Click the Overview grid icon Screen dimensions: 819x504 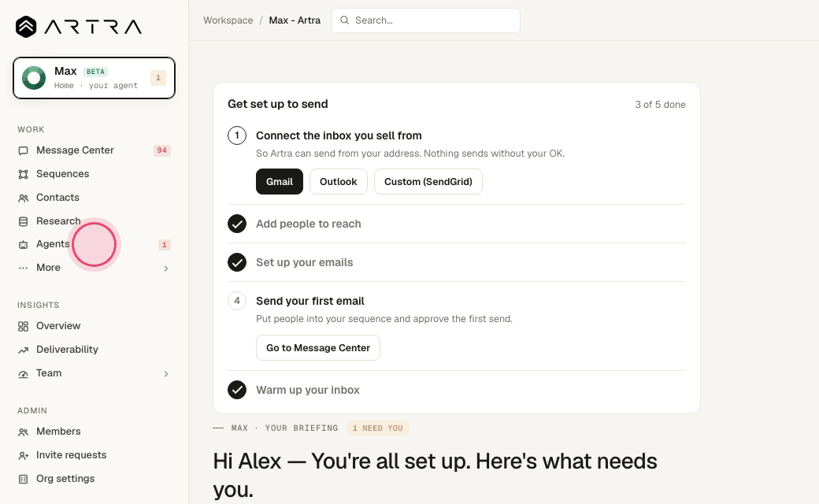coord(23,327)
